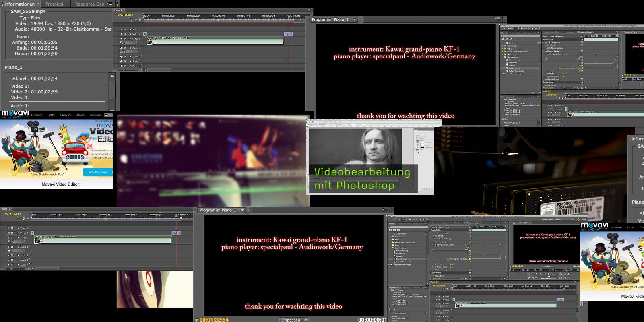Toggle sync lock on Video 2, upper timeline
Image resolution: width=644 pixels, height=322 pixels.
point(124,34)
